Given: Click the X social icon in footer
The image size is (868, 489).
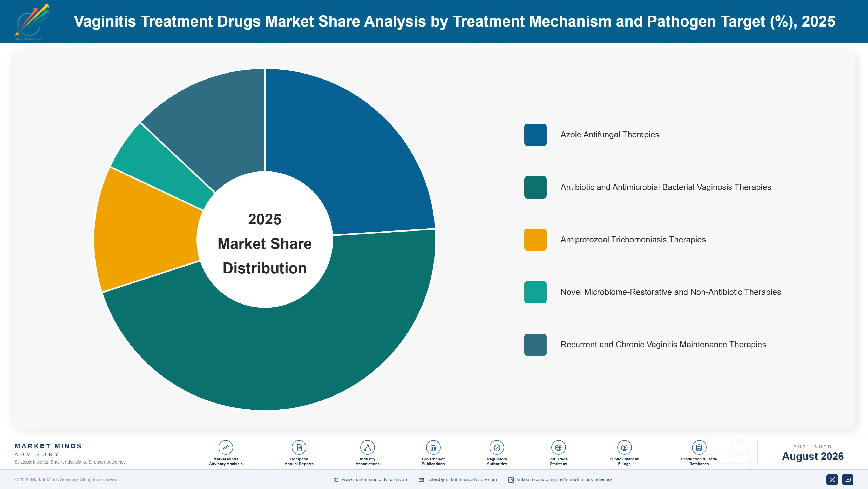Looking at the screenshot, I should pyautogui.click(x=832, y=480).
